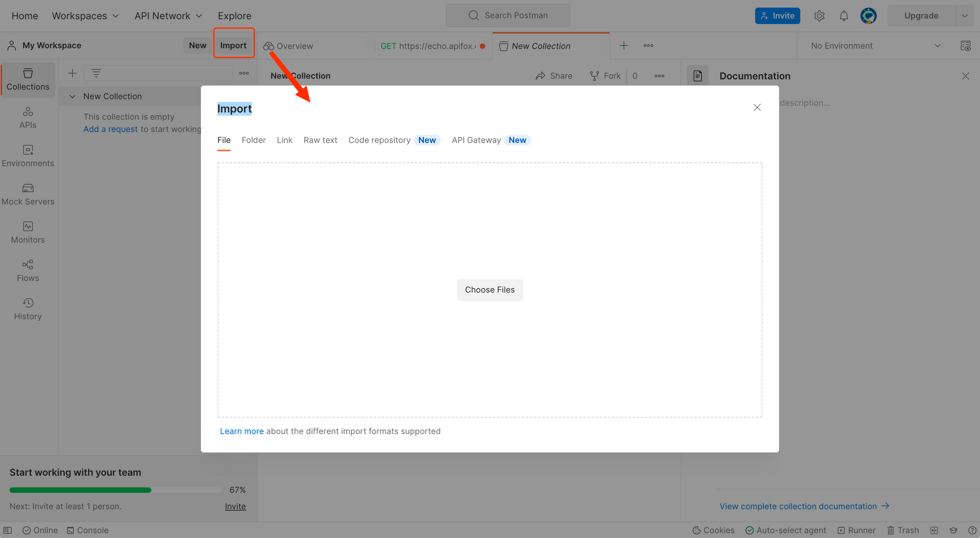Select the File tab in Import
This screenshot has width=980, height=538.
click(x=224, y=140)
